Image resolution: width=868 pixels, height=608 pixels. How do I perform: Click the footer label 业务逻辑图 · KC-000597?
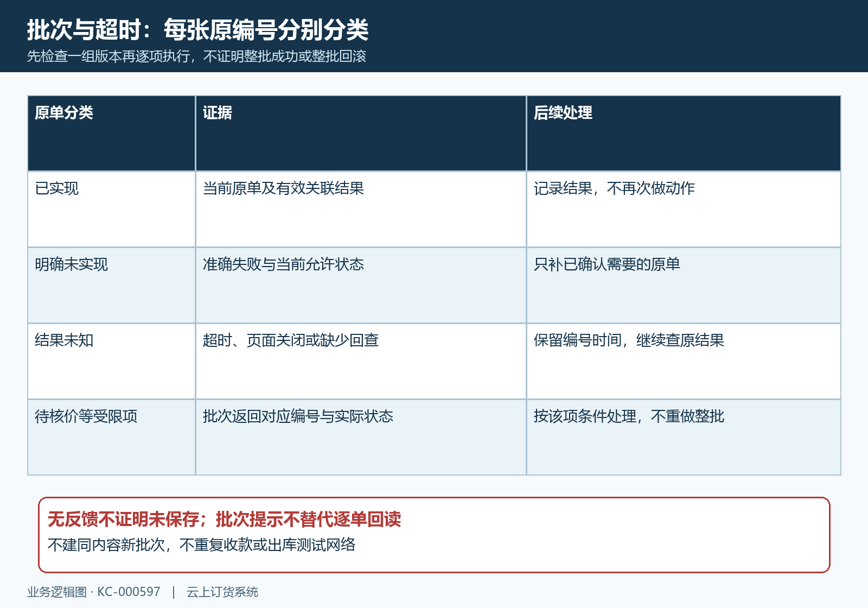pyautogui.click(x=94, y=592)
